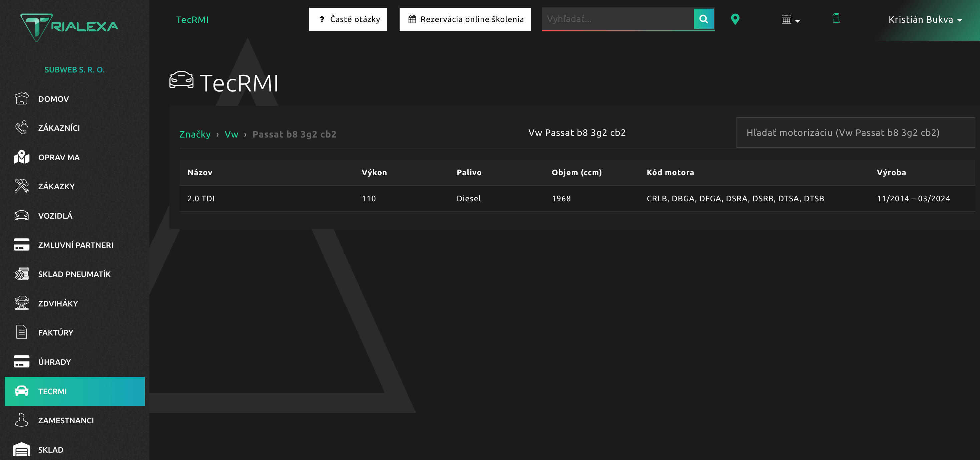
Task: Click the Oprav ma map icon
Action: coord(22,157)
